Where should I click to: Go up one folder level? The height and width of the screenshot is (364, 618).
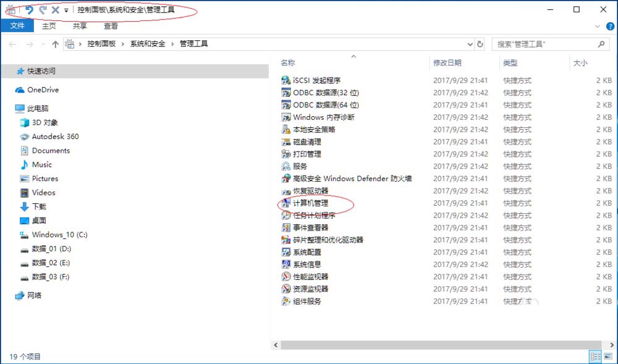[x=55, y=44]
